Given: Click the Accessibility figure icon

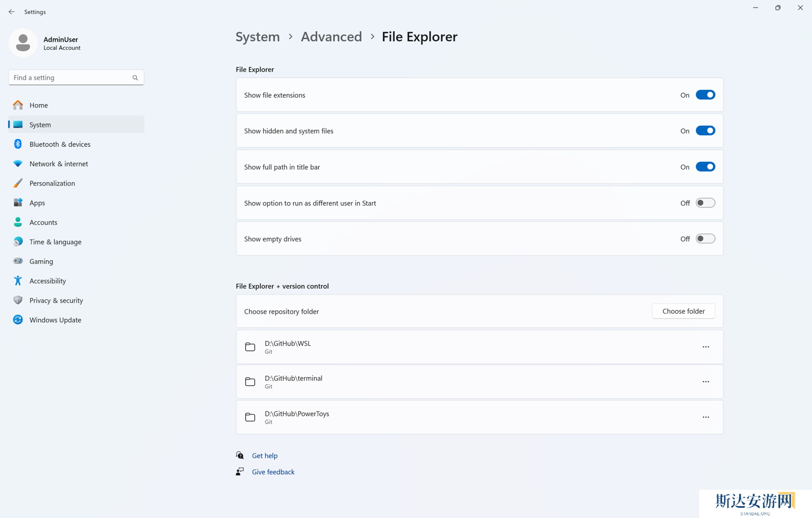Looking at the screenshot, I should point(18,281).
